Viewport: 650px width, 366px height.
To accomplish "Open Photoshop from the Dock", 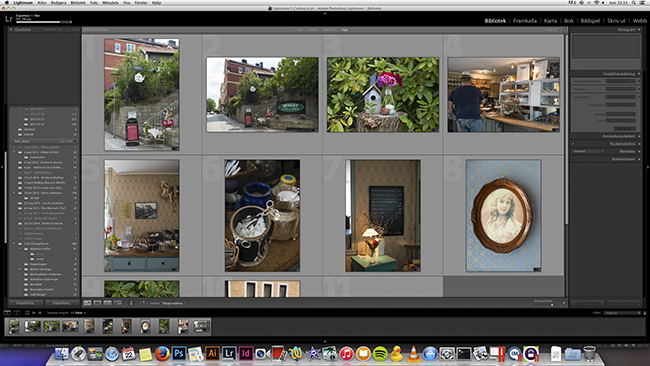I will [179, 354].
